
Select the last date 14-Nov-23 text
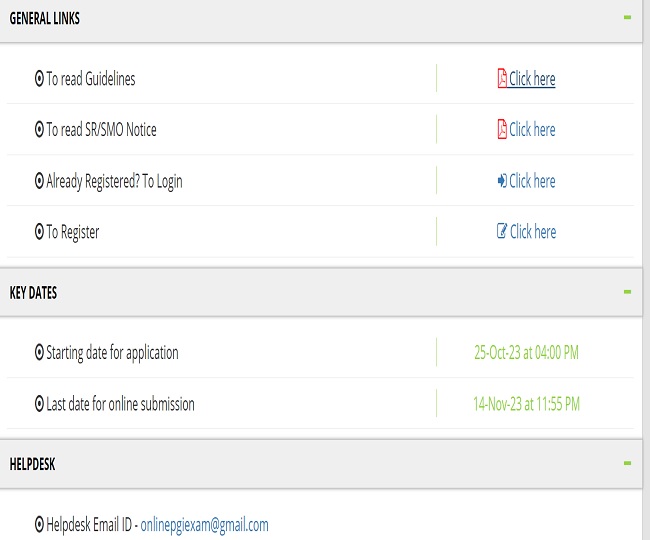pos(526,405)
